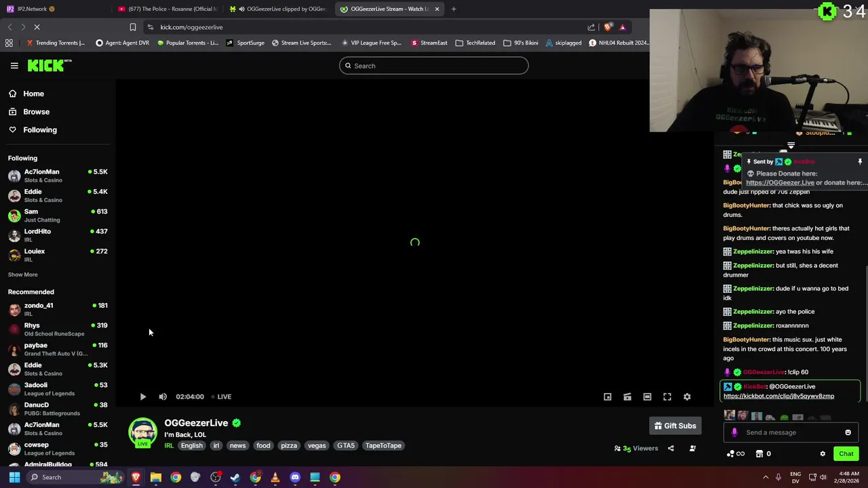This screenshot has width=868, height=488.
Task: Open a new browser tab
Action: (454, 9)
